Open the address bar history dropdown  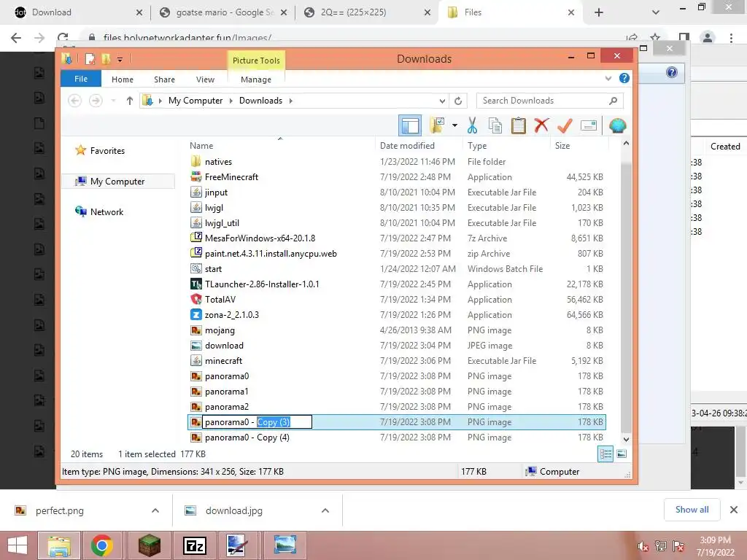442,101
